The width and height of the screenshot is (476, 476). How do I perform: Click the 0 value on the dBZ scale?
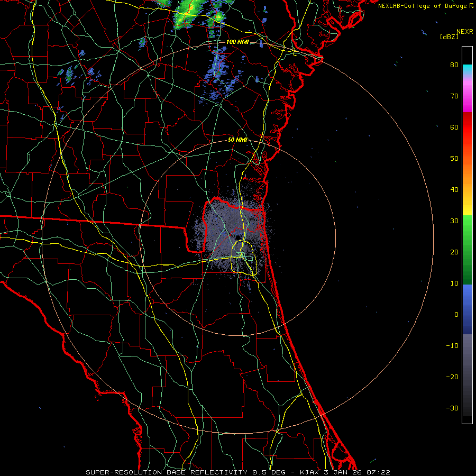pyautogui.click(x=456, y=315)
